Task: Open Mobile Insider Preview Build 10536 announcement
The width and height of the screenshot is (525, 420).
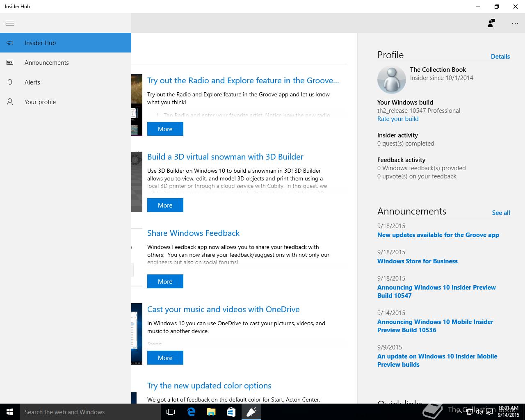Action: pos(435,326)
